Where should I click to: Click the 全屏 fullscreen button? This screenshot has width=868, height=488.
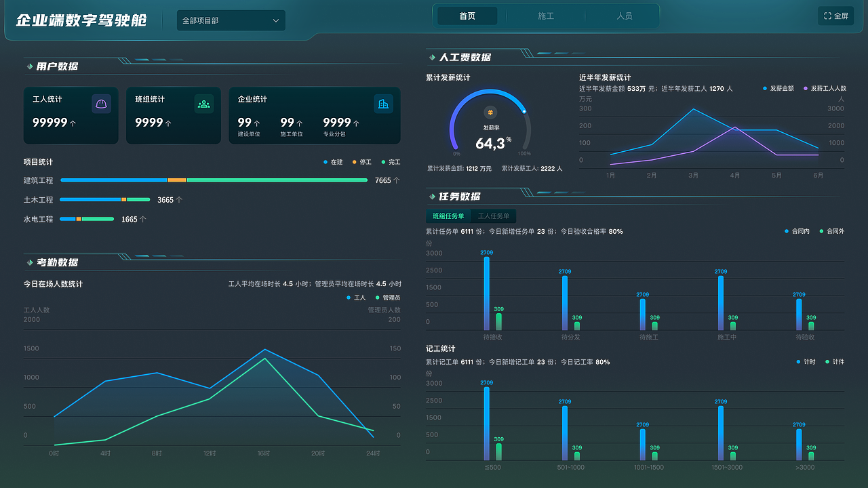pos(835,15)
